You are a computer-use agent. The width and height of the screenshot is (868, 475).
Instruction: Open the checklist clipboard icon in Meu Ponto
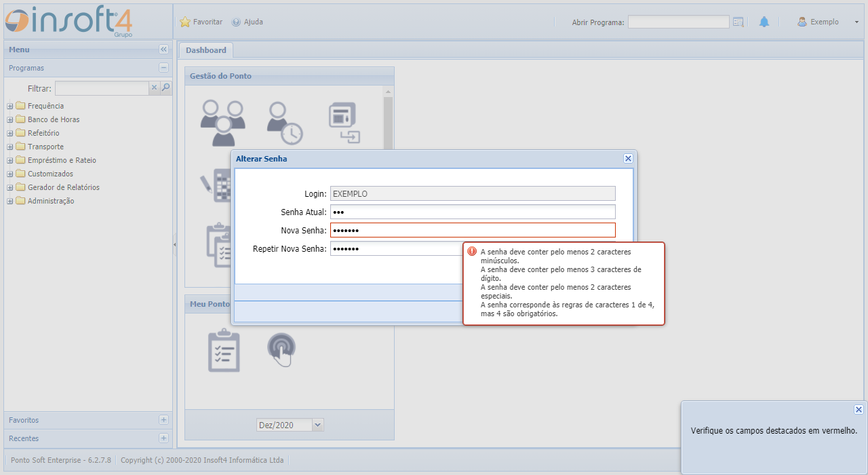point(224,350)
